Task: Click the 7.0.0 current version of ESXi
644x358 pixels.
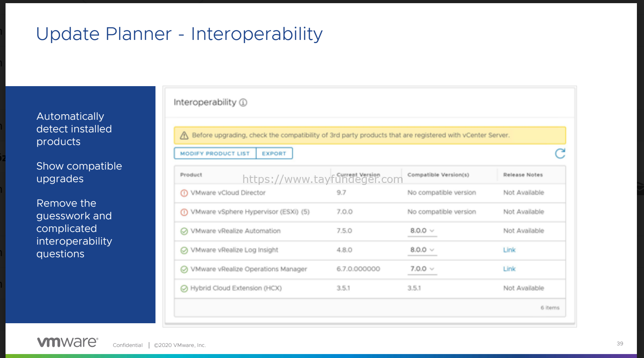Action: 344,212
